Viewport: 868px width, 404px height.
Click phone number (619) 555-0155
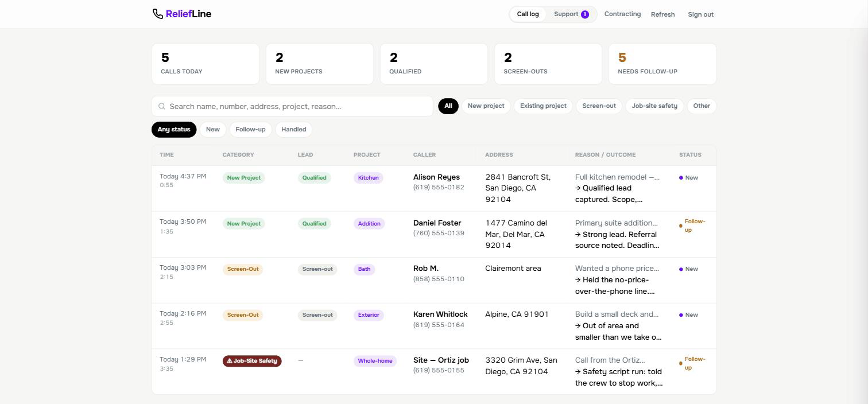(x=439, y=371)
